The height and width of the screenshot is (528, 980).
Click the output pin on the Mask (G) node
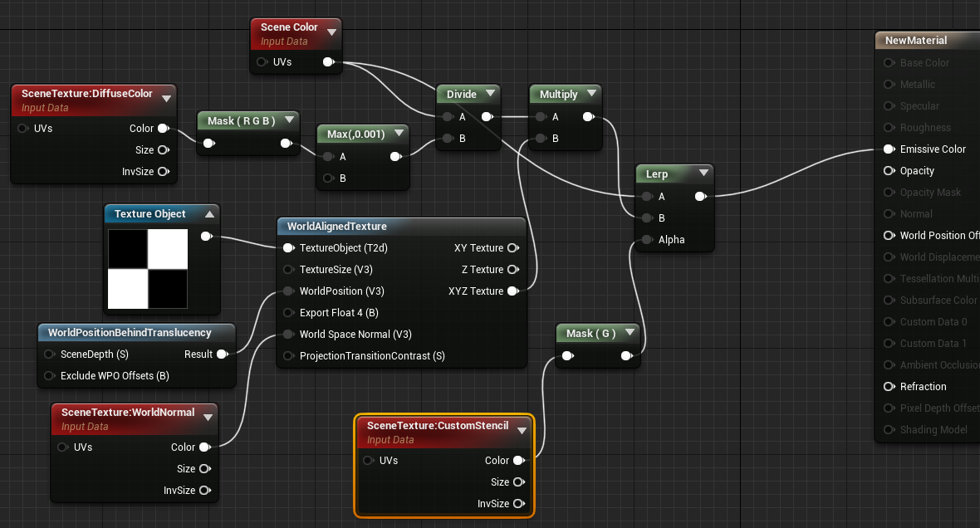click(x=625, y=355)
